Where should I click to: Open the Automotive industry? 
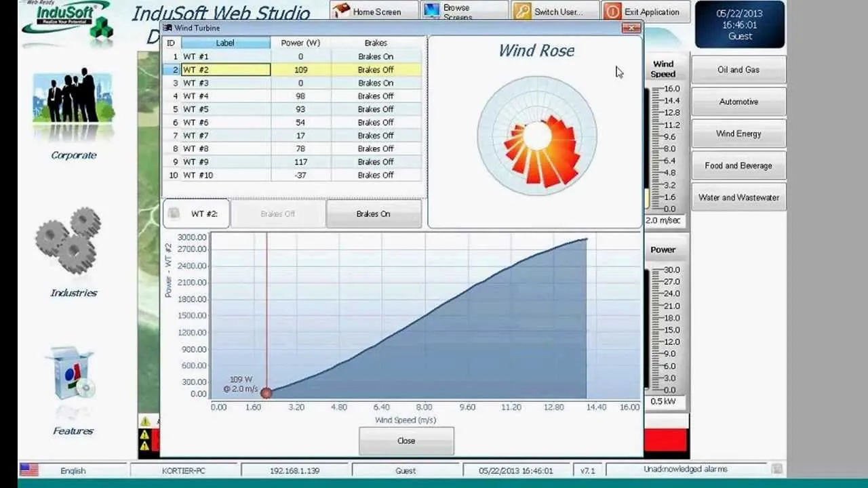coord(738,102)
